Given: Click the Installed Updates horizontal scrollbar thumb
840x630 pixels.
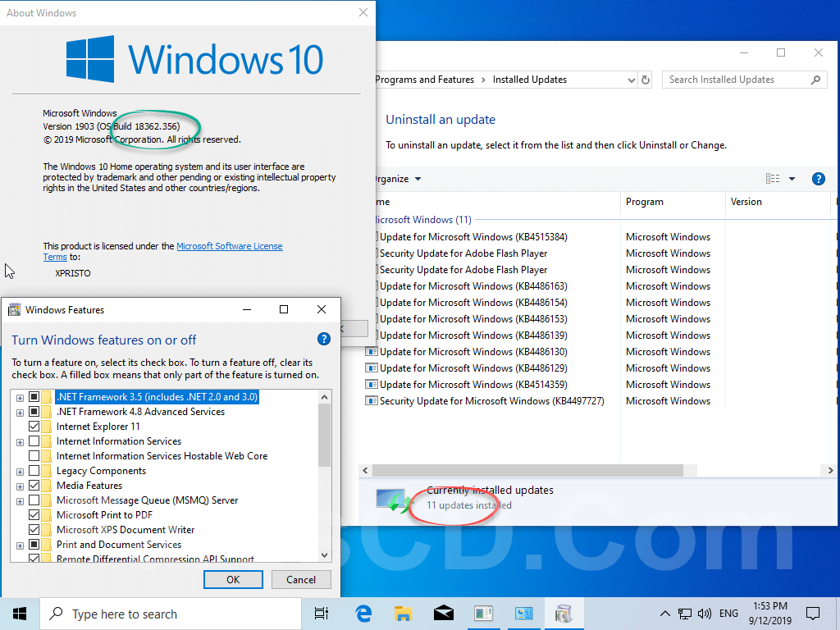Looking at the screenshot, I should (527, 470).
